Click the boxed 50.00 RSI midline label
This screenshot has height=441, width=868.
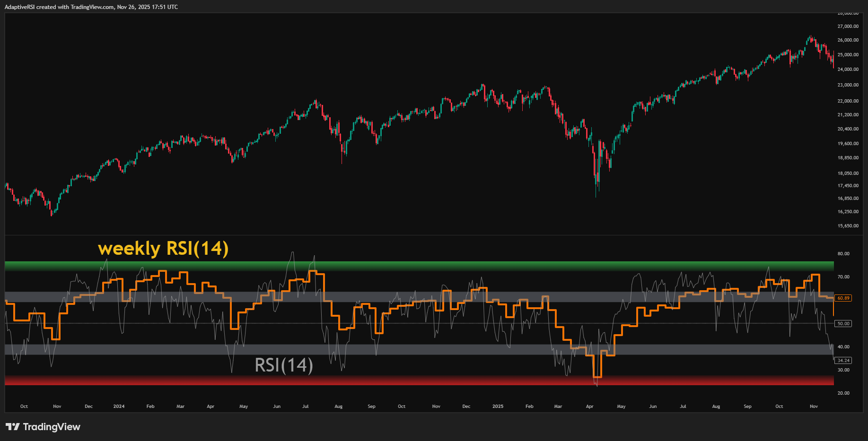[843, 324]
